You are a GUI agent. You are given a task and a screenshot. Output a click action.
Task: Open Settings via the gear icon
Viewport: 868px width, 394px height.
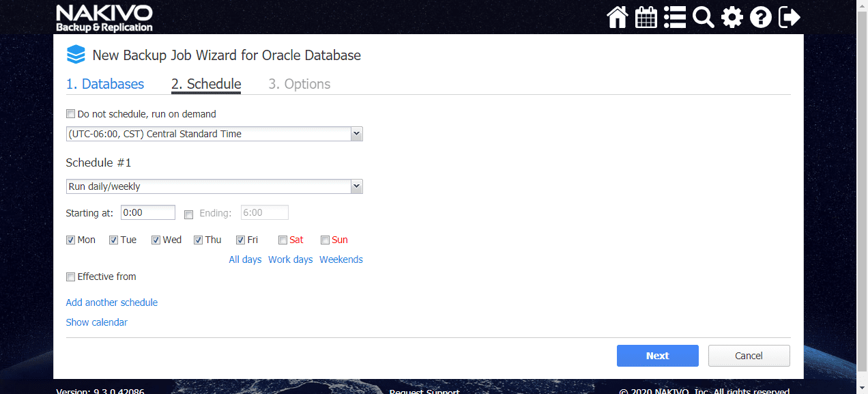click(x=732, y=17)
